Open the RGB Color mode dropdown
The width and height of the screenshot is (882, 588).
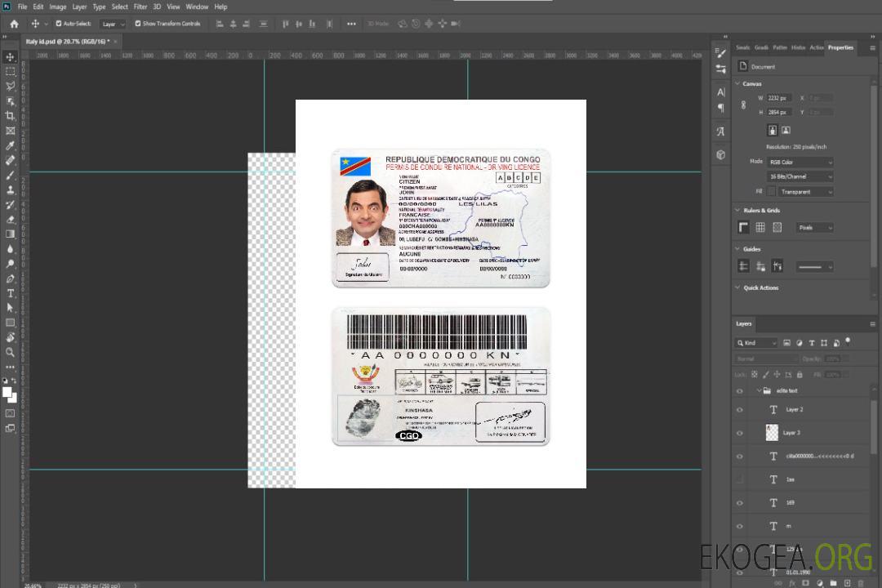coord(800,162)
